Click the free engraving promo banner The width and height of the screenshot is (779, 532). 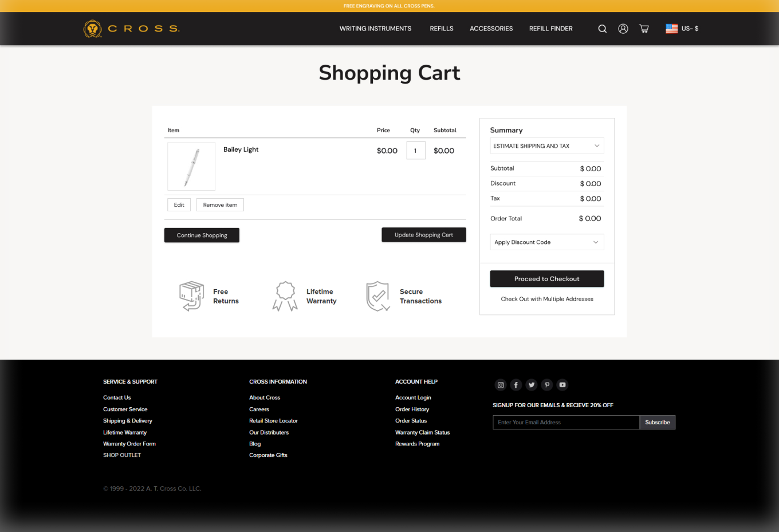tap(389, 6)
